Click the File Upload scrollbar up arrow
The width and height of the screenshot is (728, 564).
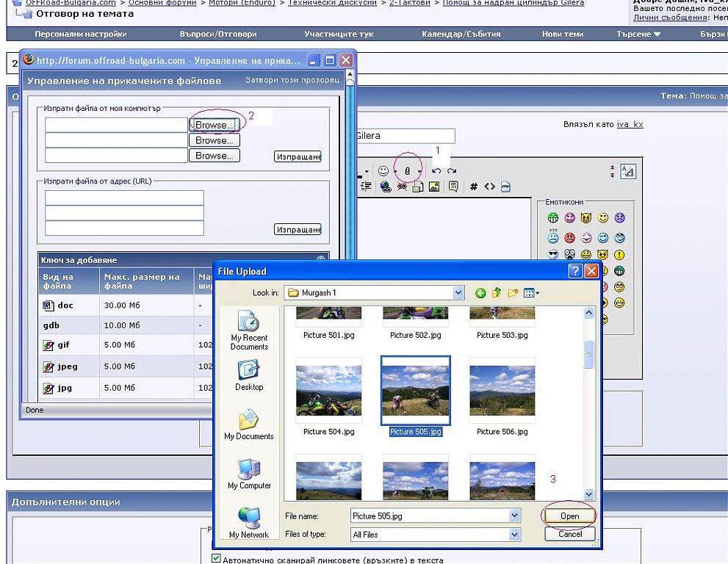coord(588,312)
